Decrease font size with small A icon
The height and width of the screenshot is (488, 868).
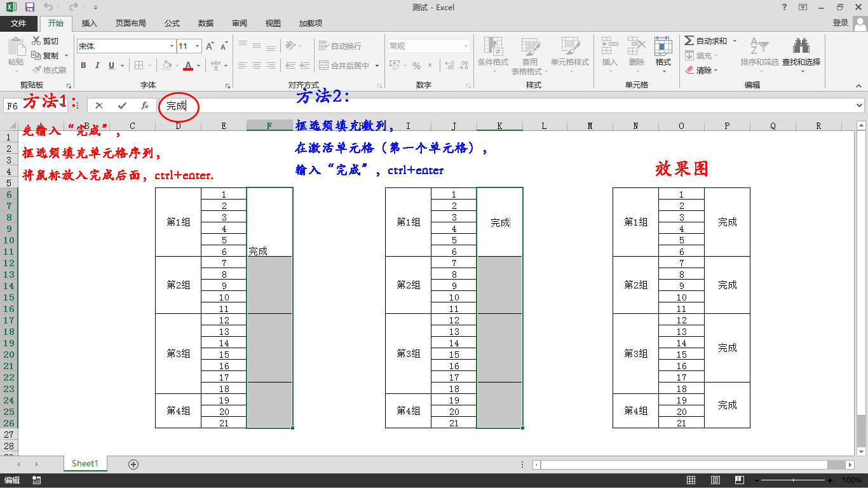coord(224,46)
